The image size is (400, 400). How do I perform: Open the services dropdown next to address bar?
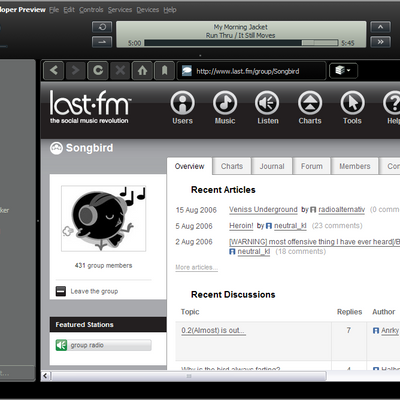[x=343, y=71]
